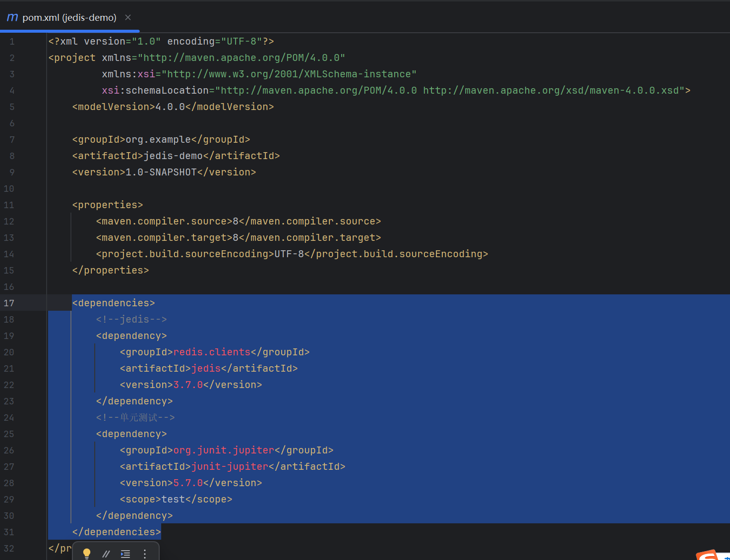The width and height of the screenshot is (730, 560).
Task: Click the comment-with-slashes icon in floating toolbar
Action: (106, 554)
